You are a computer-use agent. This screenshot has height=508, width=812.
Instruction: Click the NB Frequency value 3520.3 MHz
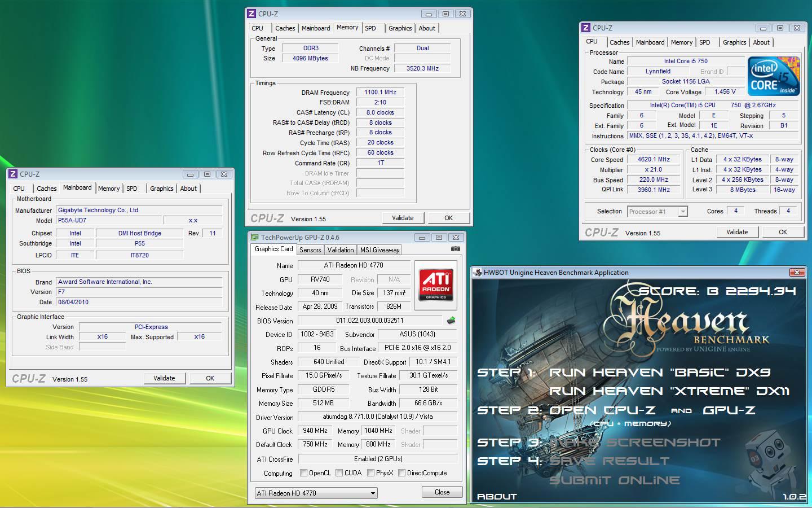coord(422,68)
